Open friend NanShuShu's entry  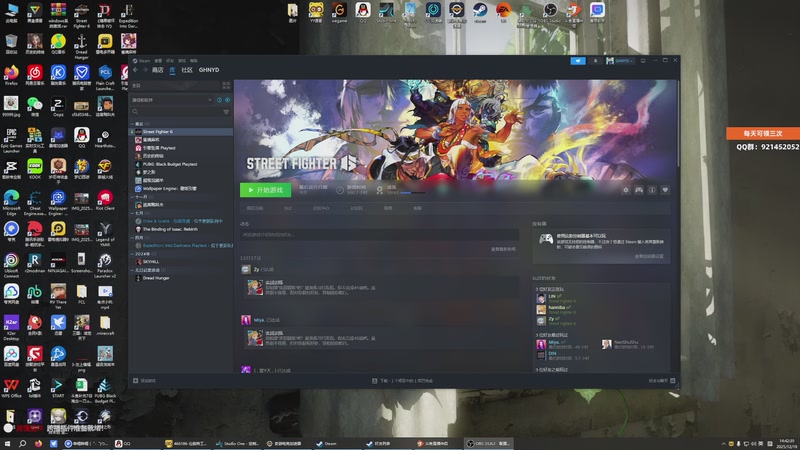(x=628, y=344)
